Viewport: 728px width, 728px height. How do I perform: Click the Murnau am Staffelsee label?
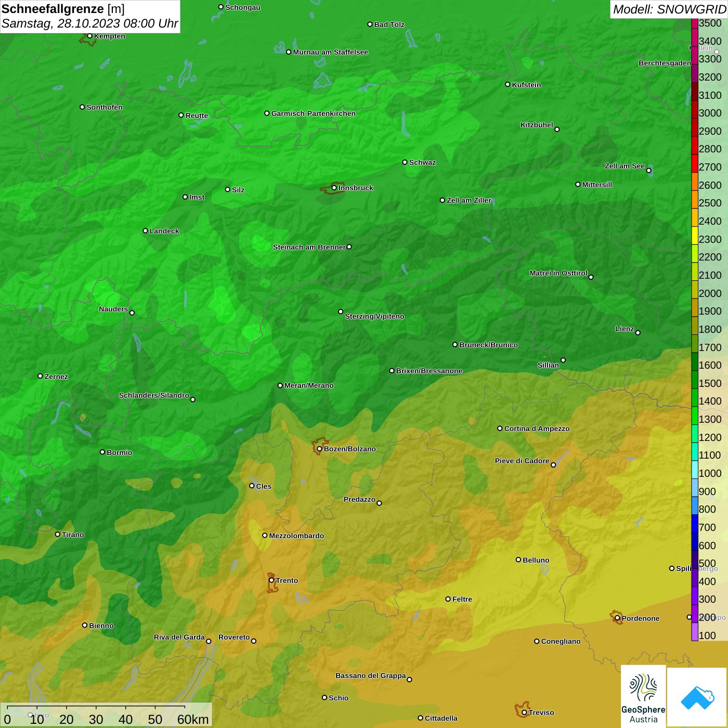point(331,52)
